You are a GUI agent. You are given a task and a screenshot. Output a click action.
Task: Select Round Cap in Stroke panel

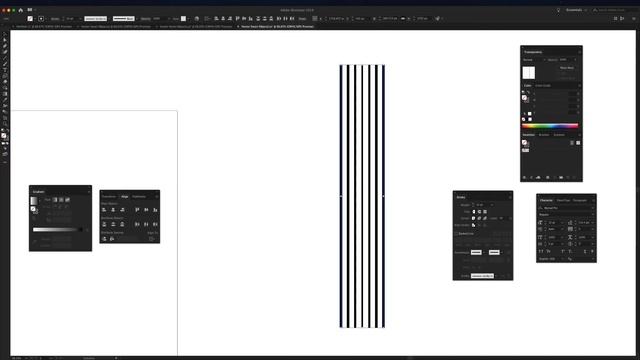(479, 212)
